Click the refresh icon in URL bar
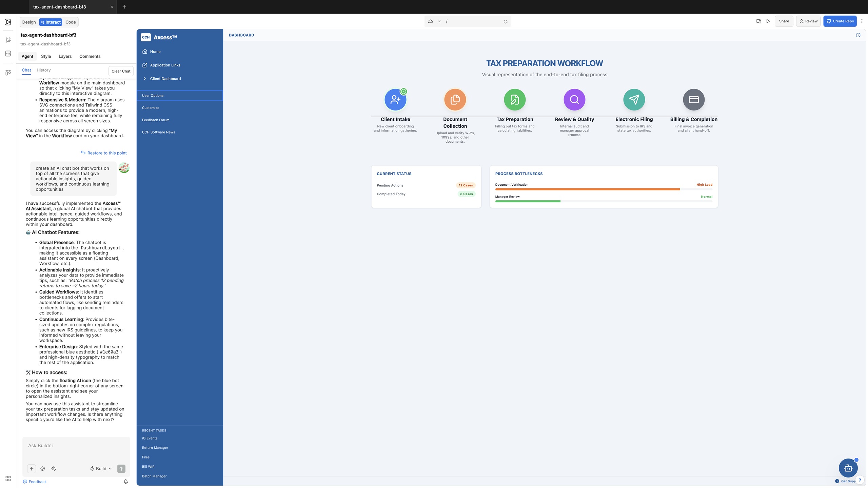868x488 pixels. click(x=505, y=21)
